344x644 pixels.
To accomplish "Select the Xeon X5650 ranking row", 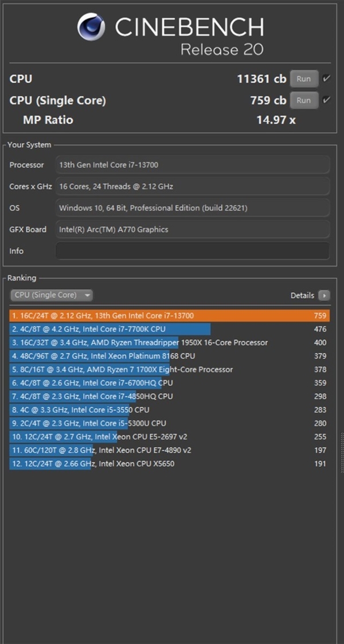I will click(169, 464).
